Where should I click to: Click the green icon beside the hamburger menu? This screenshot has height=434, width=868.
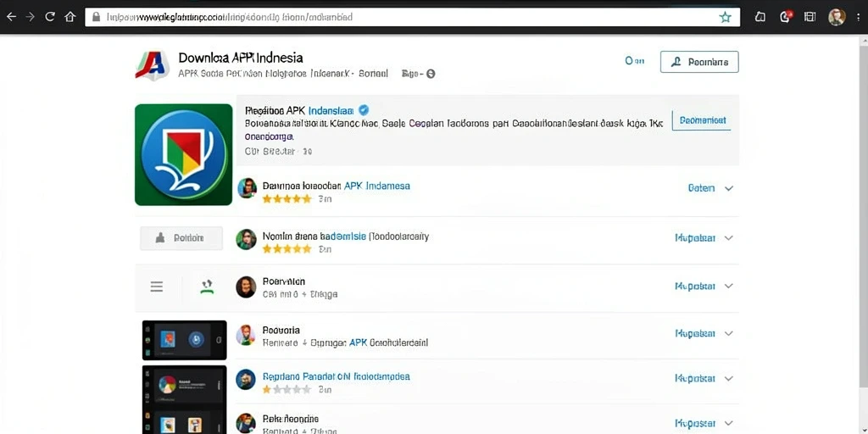tap(207, 287)
